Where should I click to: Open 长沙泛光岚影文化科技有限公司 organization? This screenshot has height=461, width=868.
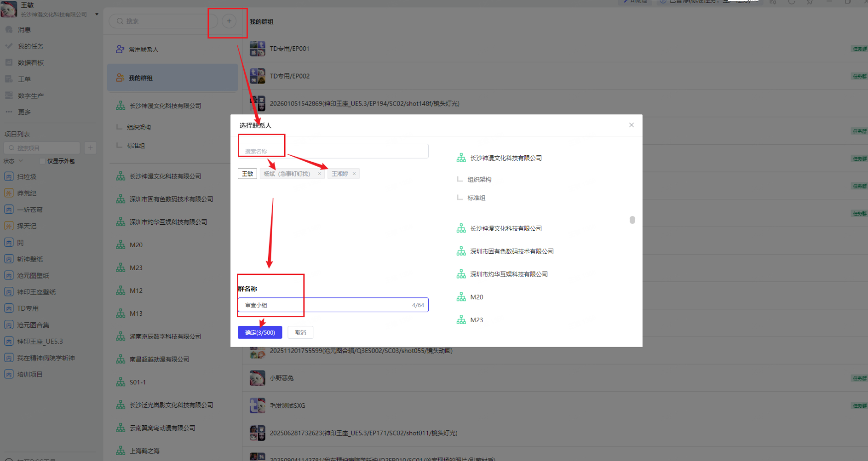(172, 405)
